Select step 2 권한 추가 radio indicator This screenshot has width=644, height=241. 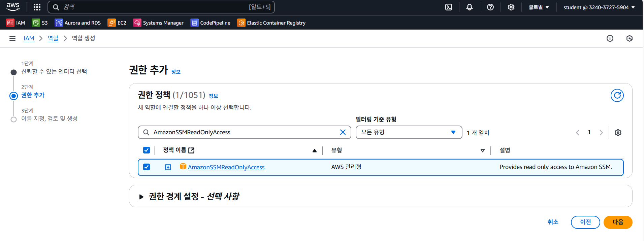click(13, 96)
